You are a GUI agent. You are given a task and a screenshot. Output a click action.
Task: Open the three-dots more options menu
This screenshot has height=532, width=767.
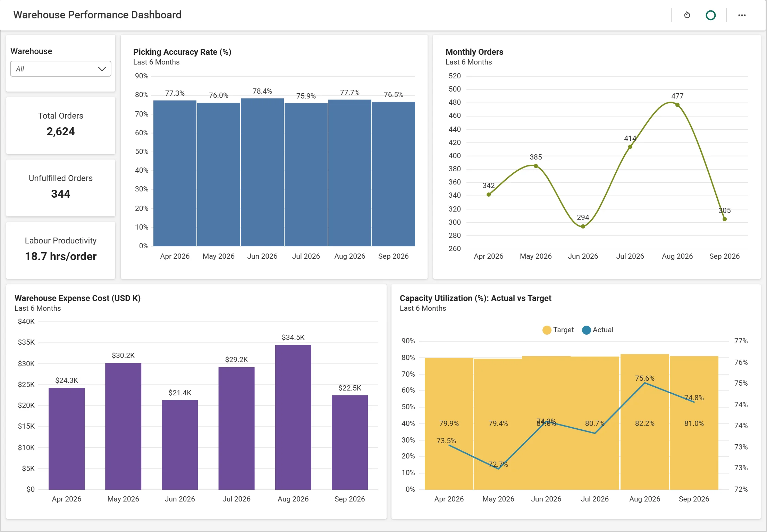(742, 15)
